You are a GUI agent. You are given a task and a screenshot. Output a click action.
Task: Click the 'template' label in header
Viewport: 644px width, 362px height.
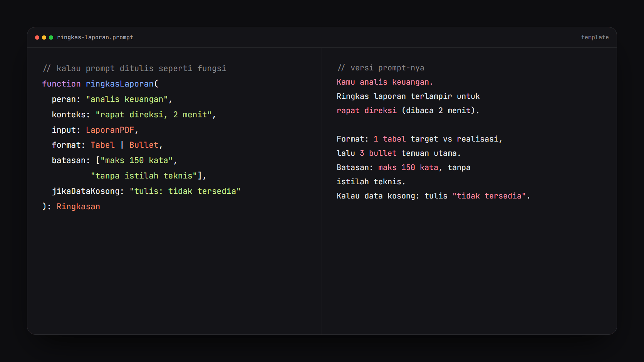(595, 37)
